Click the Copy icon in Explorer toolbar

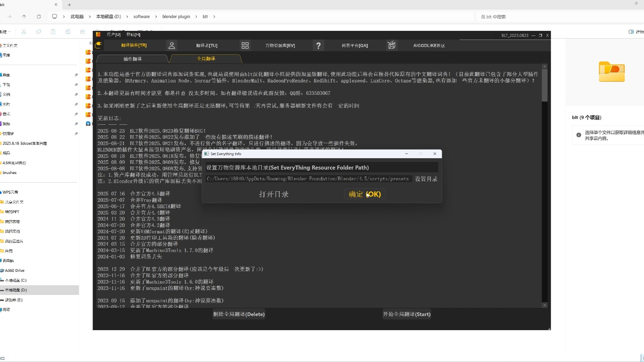coord(39,32)
